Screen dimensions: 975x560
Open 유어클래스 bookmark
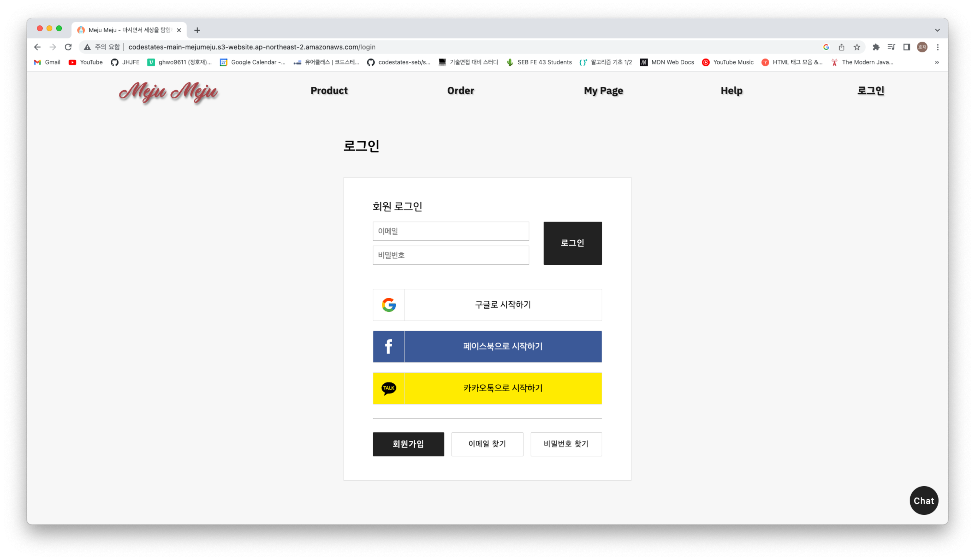click(327, 62)
